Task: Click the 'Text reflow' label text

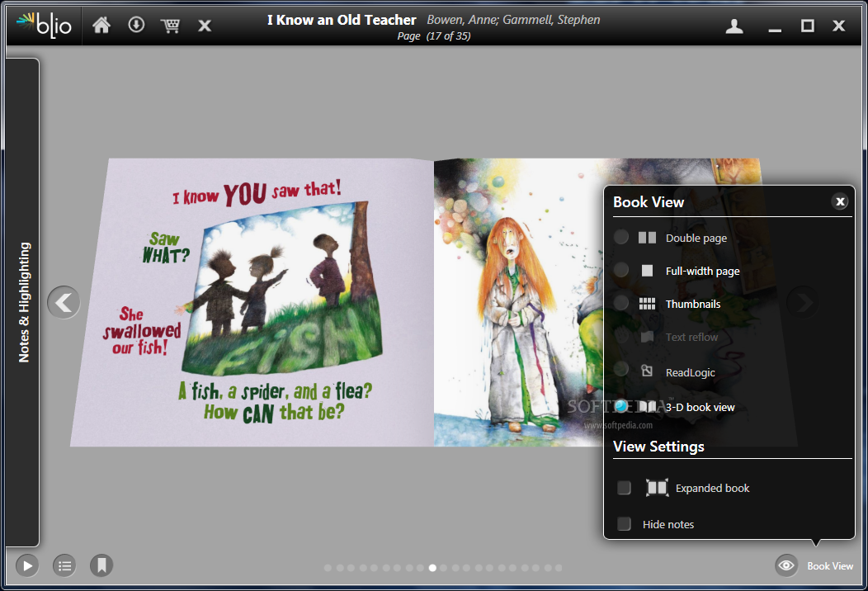Action: (x=691, y=338)
